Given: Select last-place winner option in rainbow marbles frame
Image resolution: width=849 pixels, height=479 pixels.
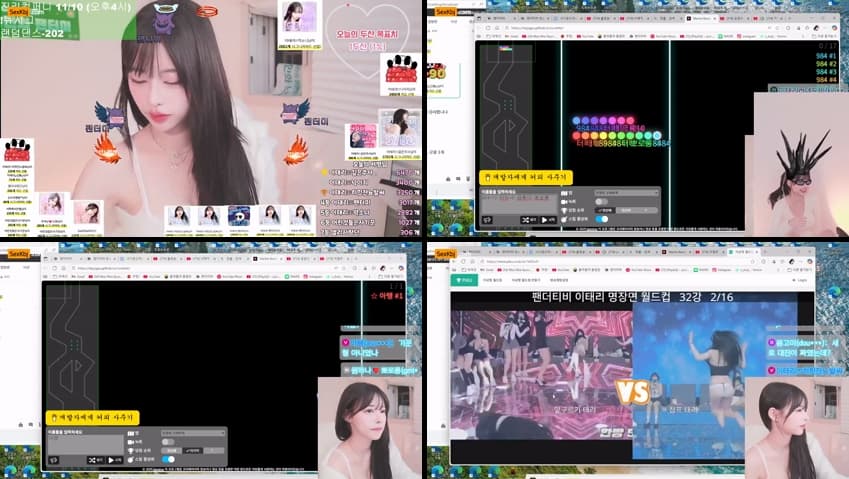Looking at the screenshot, I should click(x=626, y=210).
